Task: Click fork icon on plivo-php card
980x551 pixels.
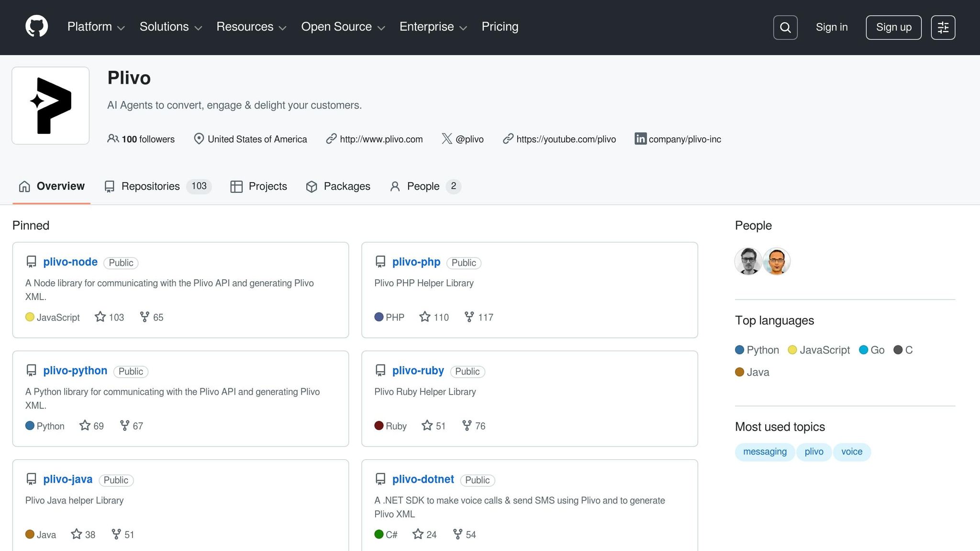Action: (469, 317)
